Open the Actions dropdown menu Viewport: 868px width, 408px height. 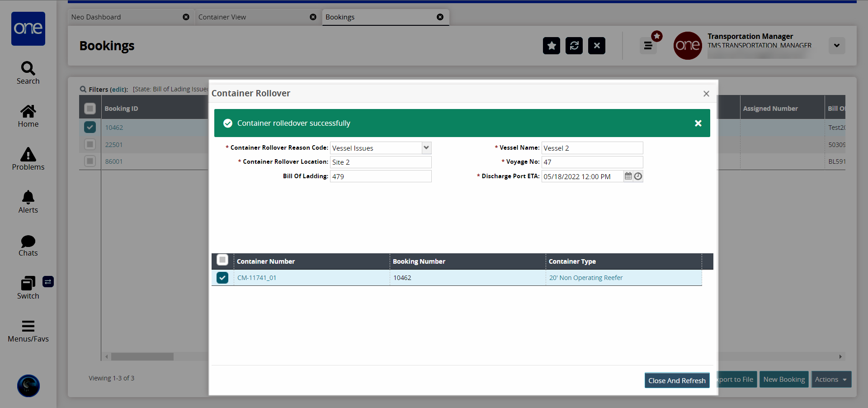(830, 380)
